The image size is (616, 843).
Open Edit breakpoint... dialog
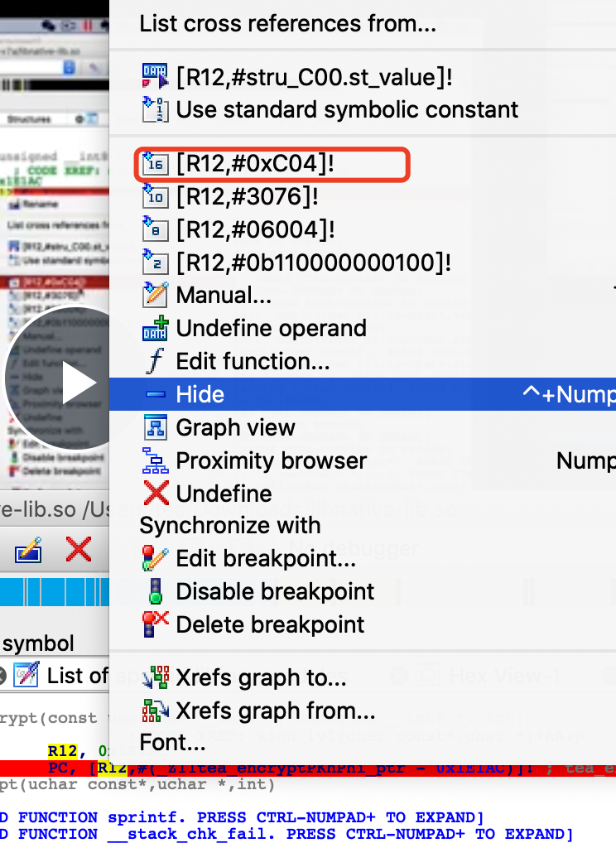(266, 559)
